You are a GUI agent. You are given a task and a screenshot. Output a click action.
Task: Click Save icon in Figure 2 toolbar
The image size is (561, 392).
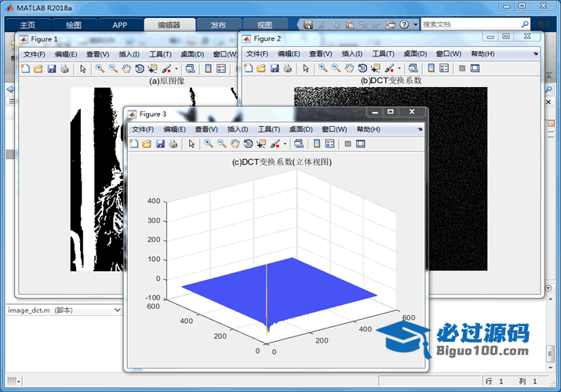coord(274,68)
